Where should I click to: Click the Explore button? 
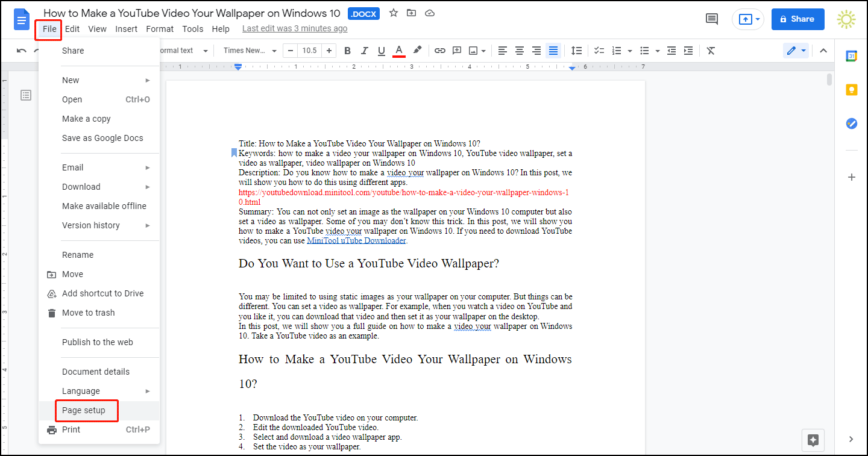pos(813,440)
